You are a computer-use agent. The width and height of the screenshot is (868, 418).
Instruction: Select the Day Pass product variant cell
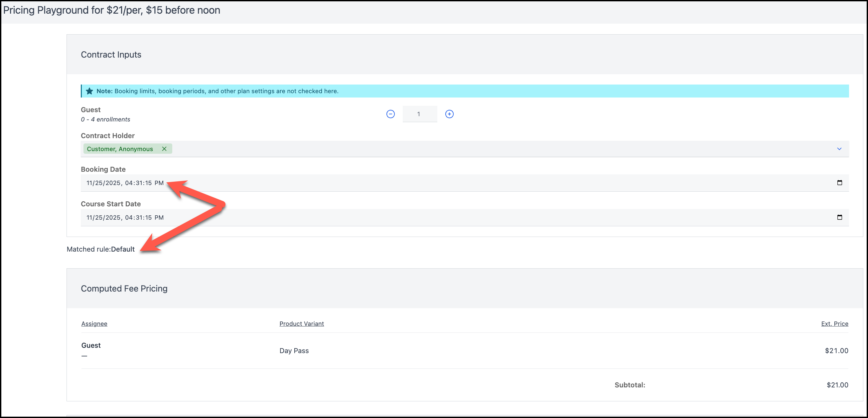tap(294, 350)
